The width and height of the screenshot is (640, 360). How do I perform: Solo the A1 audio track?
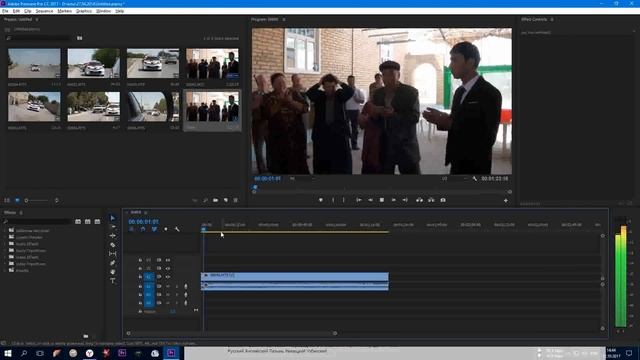coord(176,286)
